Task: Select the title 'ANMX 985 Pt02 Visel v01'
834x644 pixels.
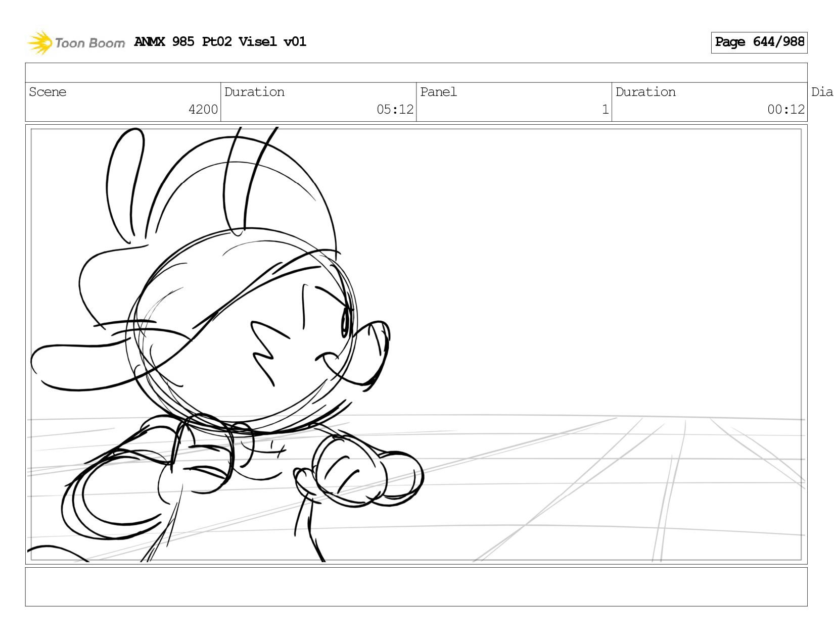Action: (220, 41)
